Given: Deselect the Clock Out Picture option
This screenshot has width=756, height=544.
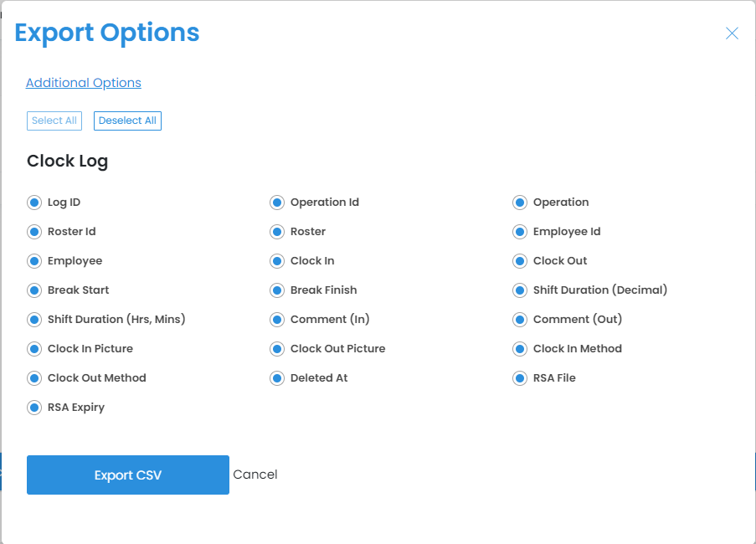Looking at the screenshot, I should point(277,349).
